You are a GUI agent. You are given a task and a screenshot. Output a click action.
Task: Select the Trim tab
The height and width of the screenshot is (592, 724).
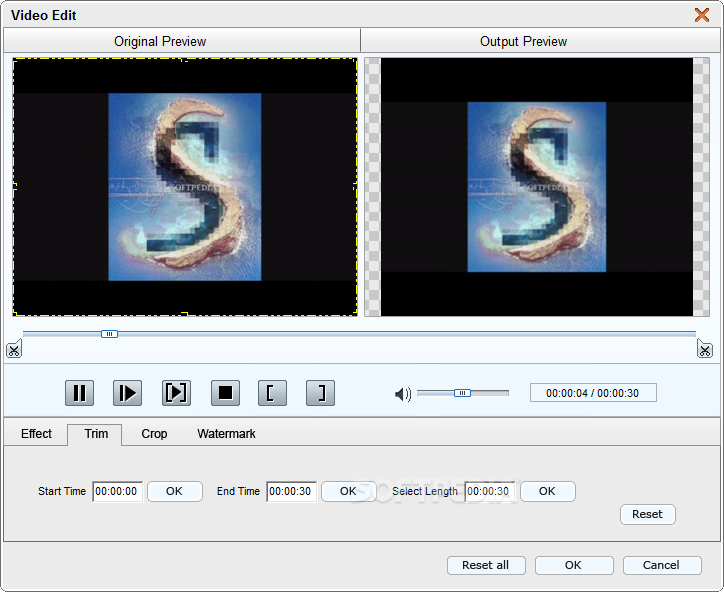tap(96, 434)
